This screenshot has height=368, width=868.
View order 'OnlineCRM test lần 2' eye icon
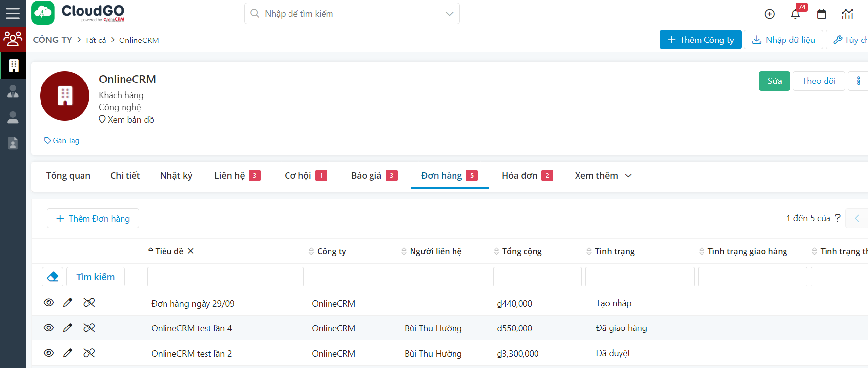49,353
